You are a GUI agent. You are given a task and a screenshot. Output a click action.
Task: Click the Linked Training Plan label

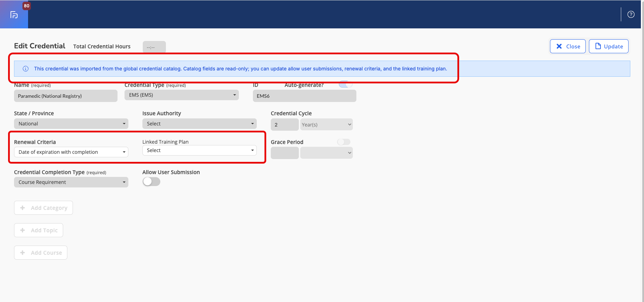166,142
